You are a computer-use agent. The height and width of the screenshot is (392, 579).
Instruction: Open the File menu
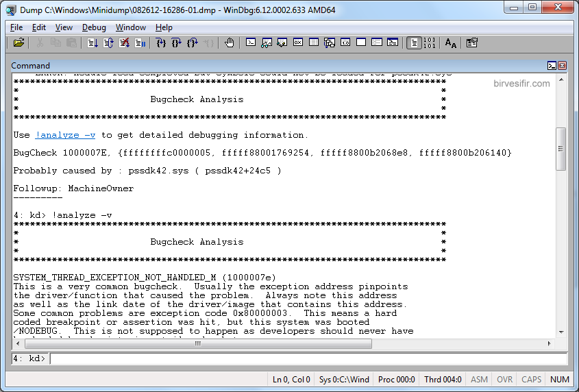click(x=16, y=27)
